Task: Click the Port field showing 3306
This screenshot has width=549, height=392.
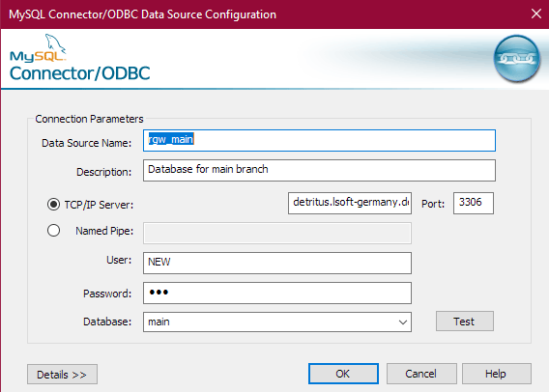Action: tap(474, 203)
